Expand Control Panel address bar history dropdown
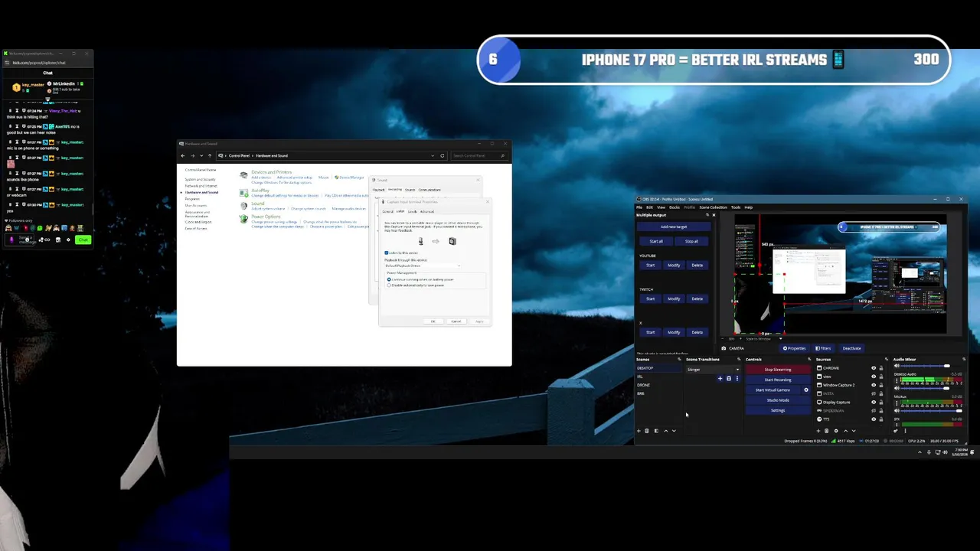 [x=433, y=155]
